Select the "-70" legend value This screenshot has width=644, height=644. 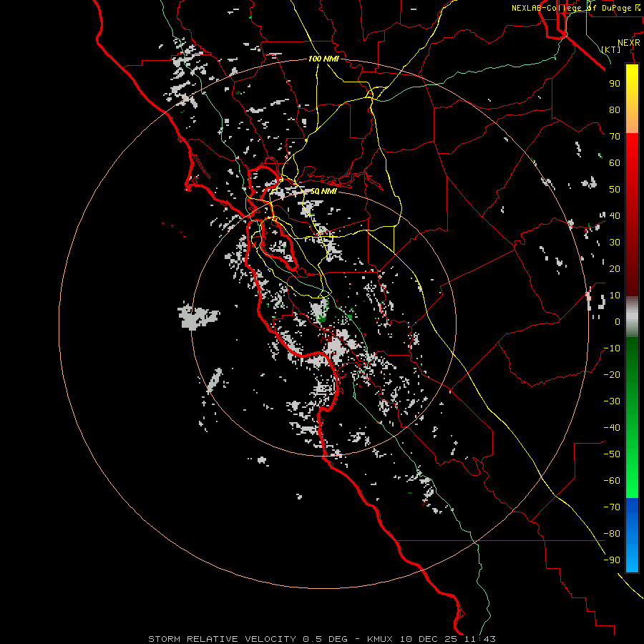[612, 507]
